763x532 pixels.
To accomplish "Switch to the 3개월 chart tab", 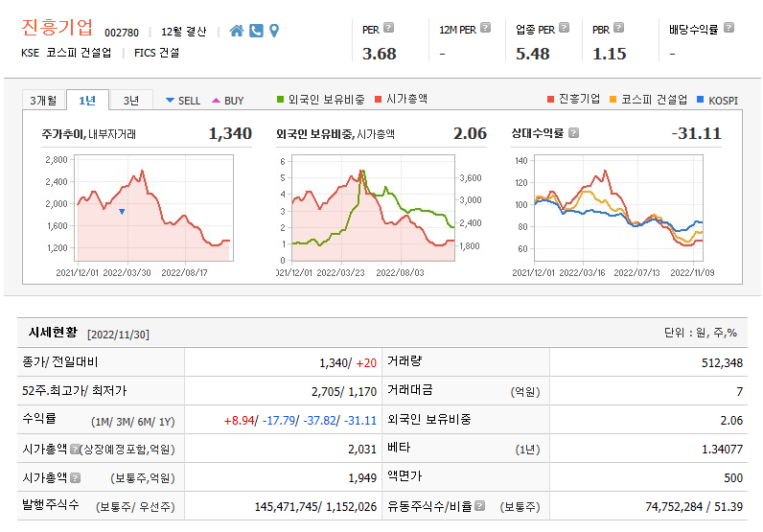I will [x=44, y=101].
